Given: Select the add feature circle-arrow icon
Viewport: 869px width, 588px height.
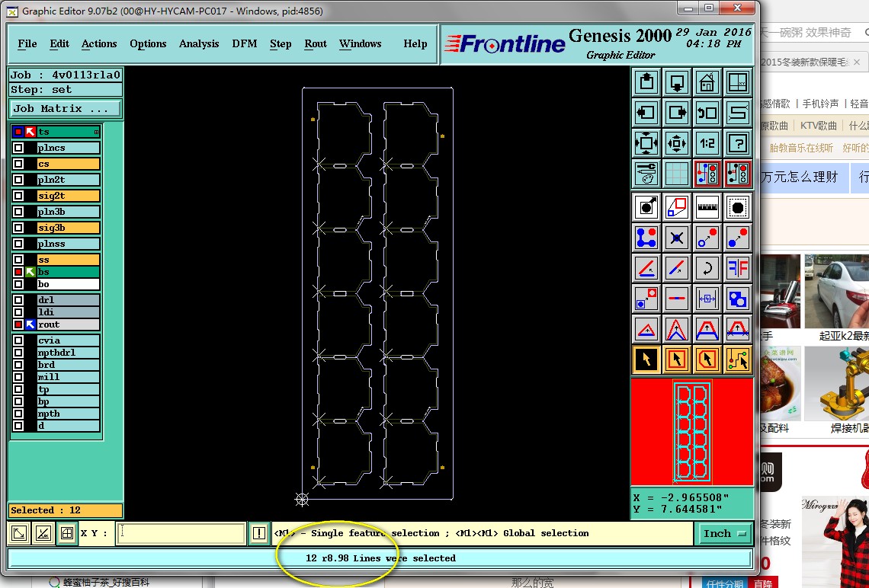Looking at the screenshot, I should 646,208.
